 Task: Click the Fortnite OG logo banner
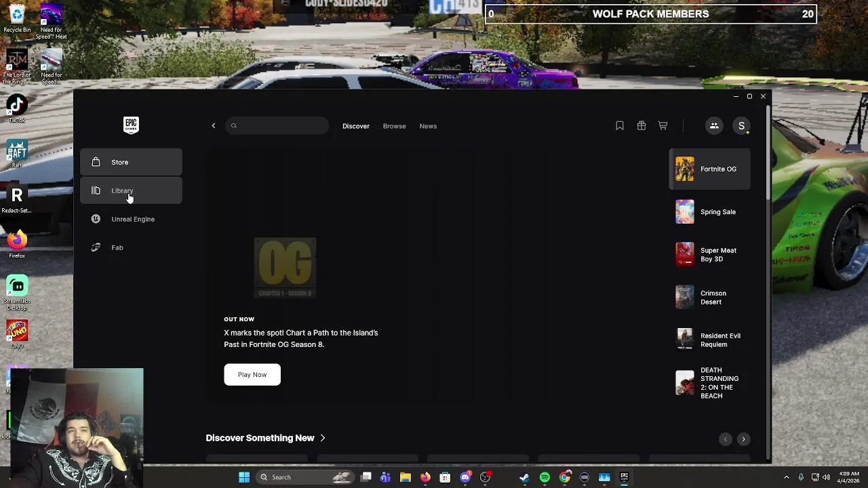285,267
